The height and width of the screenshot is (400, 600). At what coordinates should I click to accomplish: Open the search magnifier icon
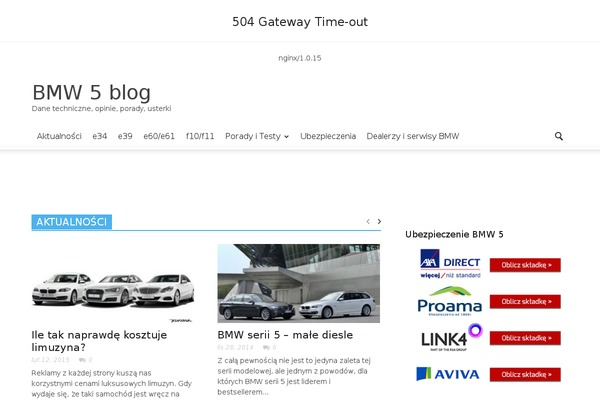(x=559, y=136)
